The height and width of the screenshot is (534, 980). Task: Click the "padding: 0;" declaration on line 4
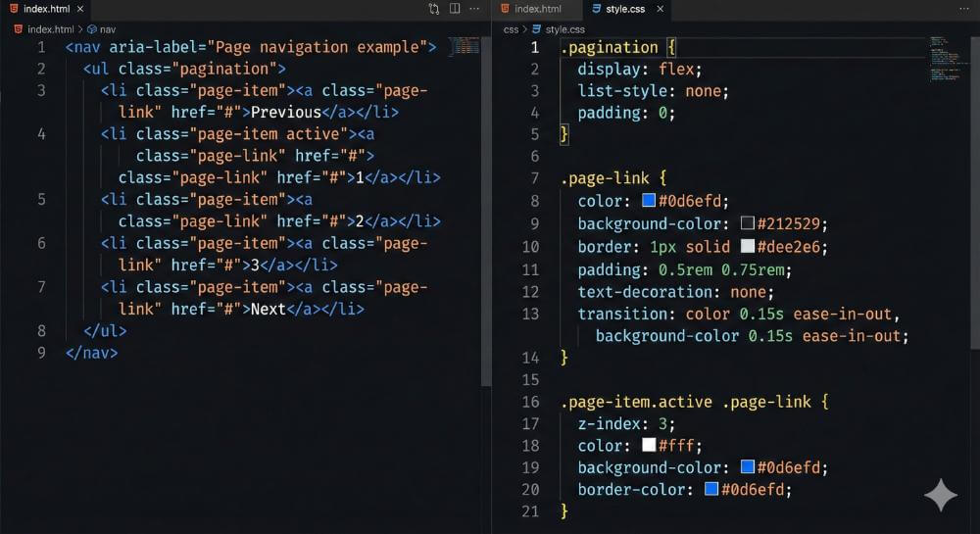click(626, 113)
